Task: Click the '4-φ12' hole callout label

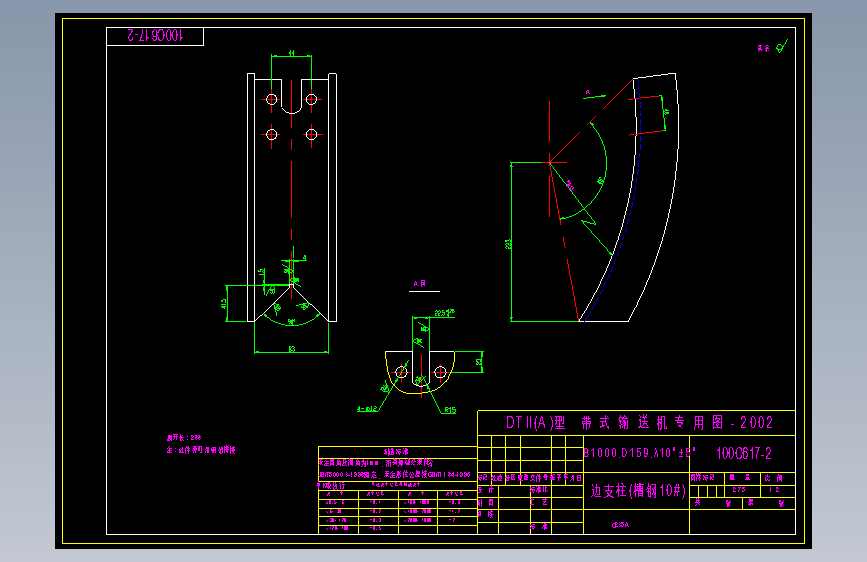Action: (x=367, y=409)
